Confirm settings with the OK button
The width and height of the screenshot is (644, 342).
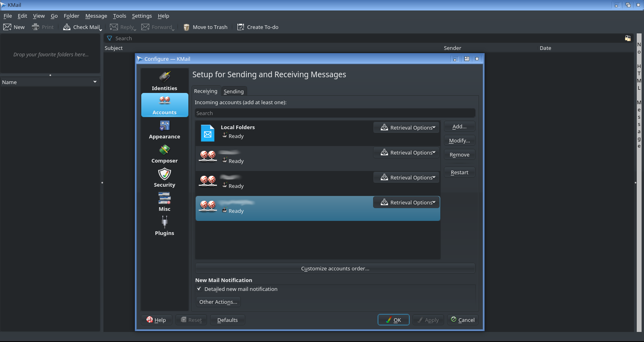pyautogui.click(x=393, y=320)
